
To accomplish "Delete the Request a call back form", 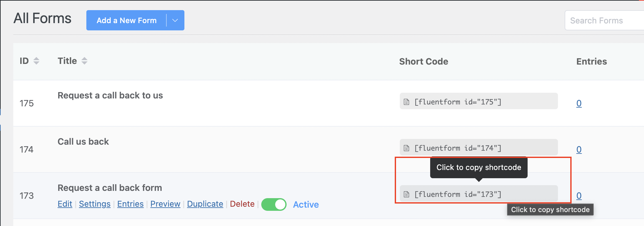I will 242,204.
